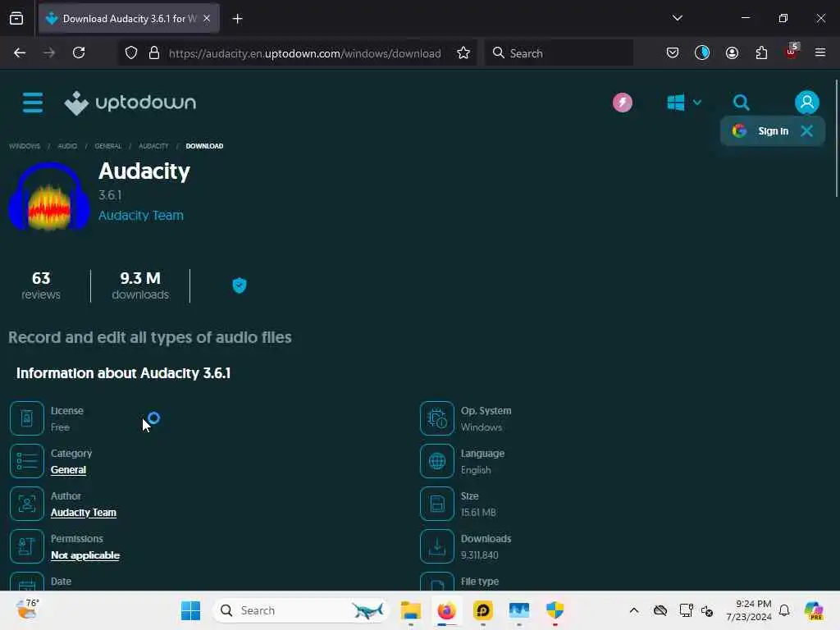Click the 9.3 M downloads stat

coord(140,285)
